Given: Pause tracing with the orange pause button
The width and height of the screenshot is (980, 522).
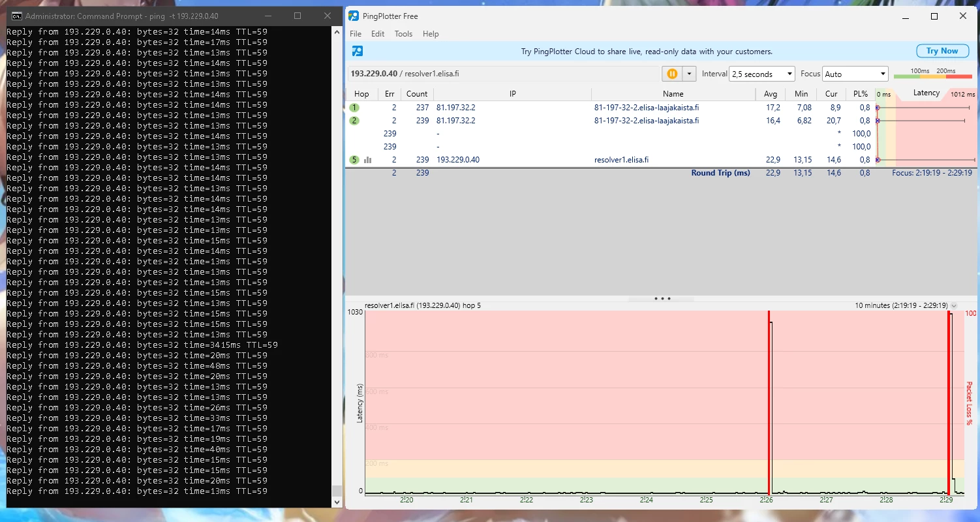Looking at the screenshot, I should (672, 74).
